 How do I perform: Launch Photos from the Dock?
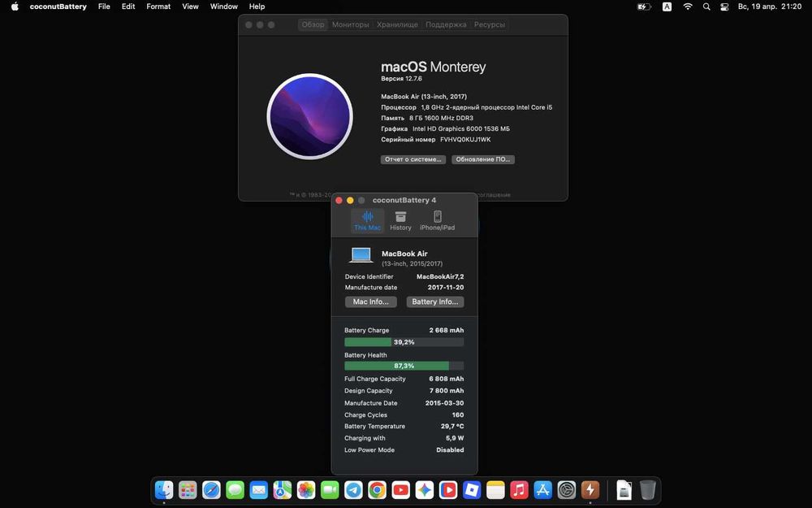pyautogui.click(x=306, y=489)
